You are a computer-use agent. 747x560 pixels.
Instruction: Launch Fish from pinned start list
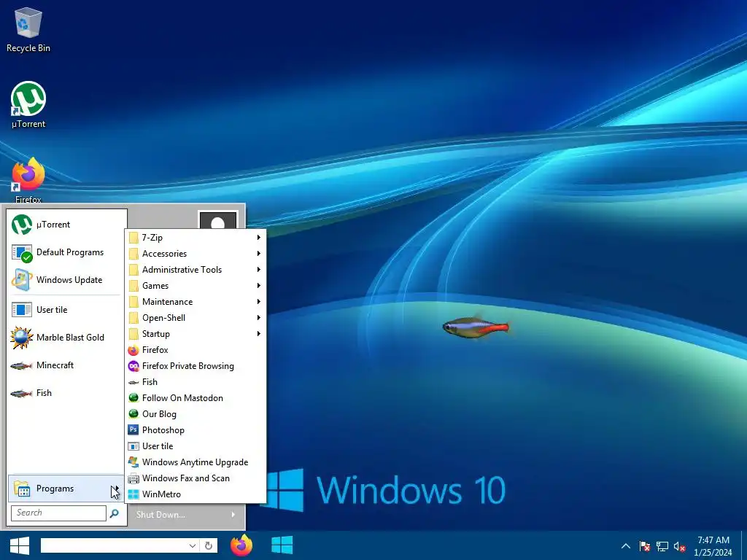[66, 393]
